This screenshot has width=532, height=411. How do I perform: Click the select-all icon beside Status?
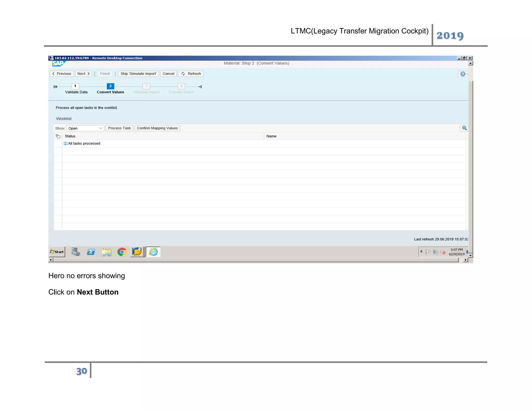[58, 136]
